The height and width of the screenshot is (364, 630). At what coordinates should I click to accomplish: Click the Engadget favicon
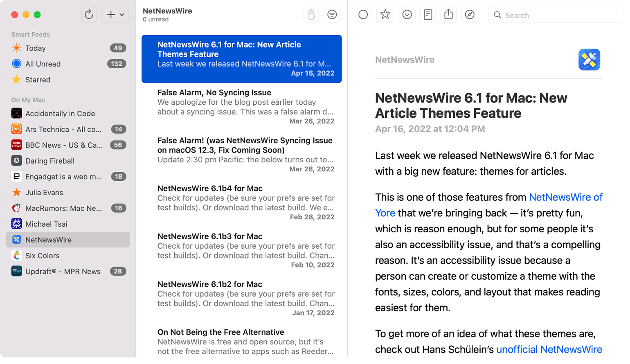(16, 176)
